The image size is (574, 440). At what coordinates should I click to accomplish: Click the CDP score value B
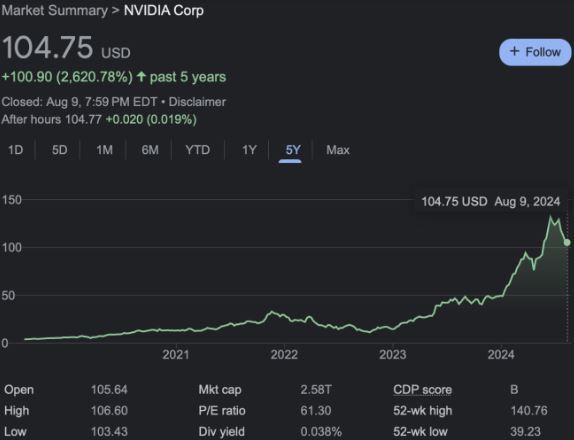click(514, 389)
